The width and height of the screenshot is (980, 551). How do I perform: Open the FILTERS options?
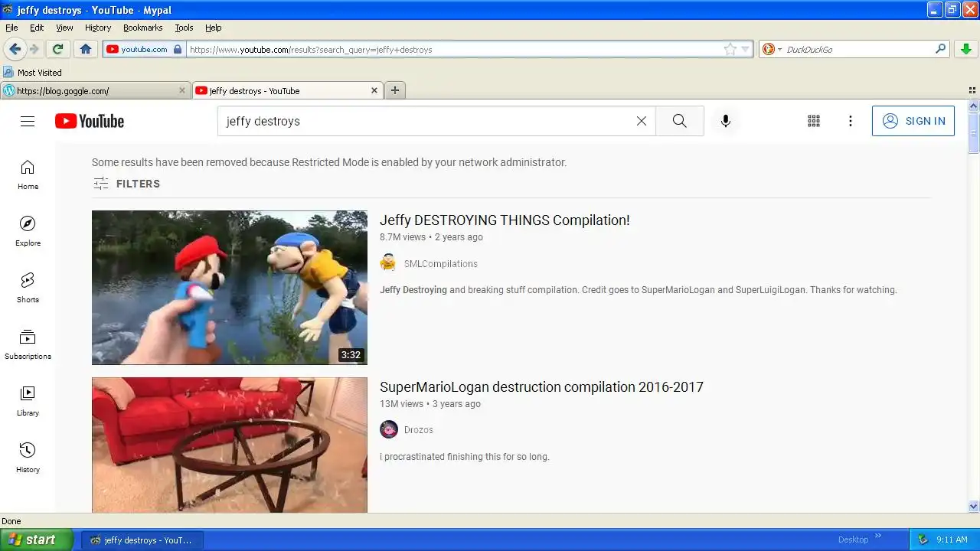click(126, 184)
